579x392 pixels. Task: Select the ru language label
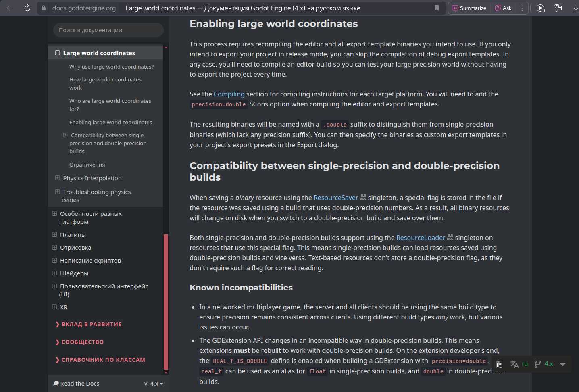tap(525, 364)
